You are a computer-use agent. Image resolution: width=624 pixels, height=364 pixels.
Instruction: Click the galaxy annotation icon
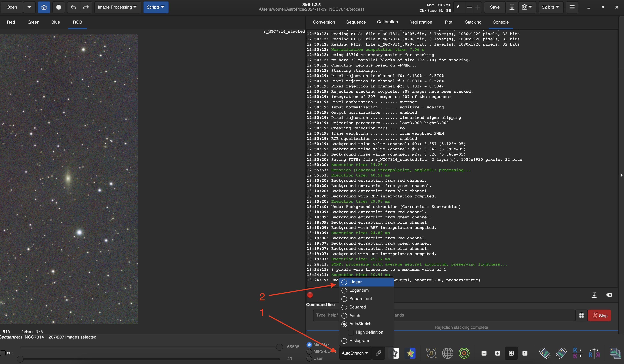pos(431,353)
